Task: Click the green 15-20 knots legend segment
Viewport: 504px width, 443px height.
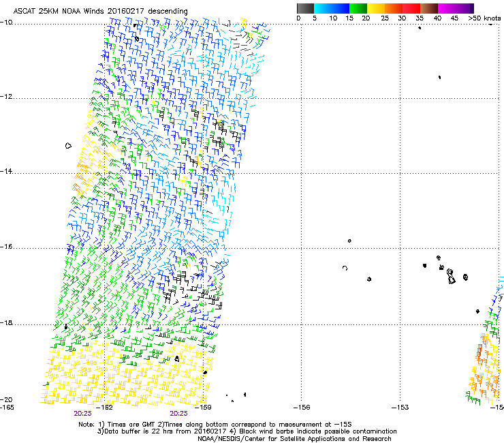Action: tap(358, 8)
